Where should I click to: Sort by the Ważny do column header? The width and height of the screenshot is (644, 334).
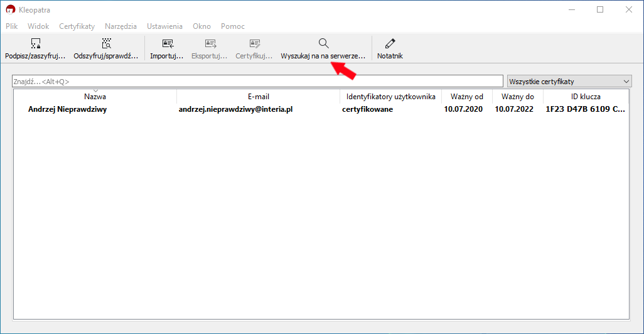(518, 97)
